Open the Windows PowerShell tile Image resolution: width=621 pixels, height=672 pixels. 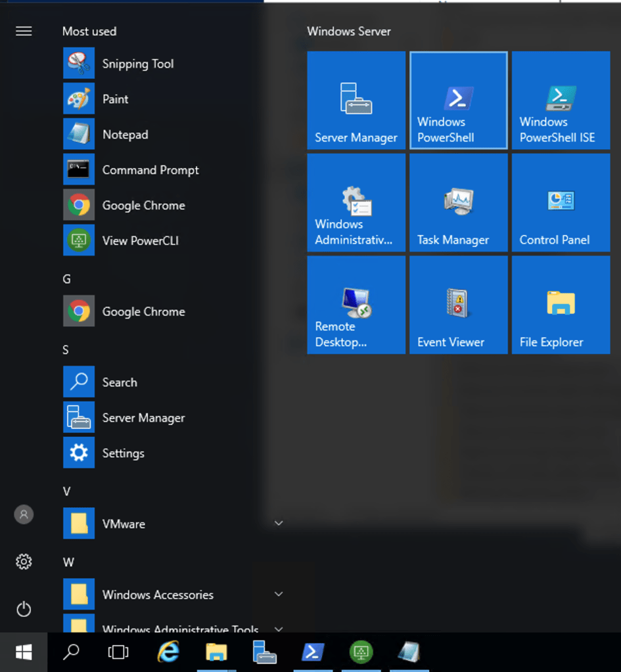click(x=458, y=101)
